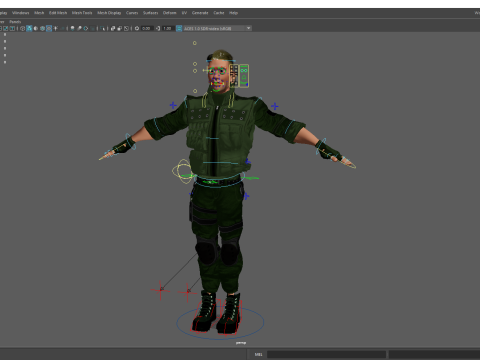The image size is (480, 360).
Task: Open the Generate menu
Action: (x=200, y=13)
